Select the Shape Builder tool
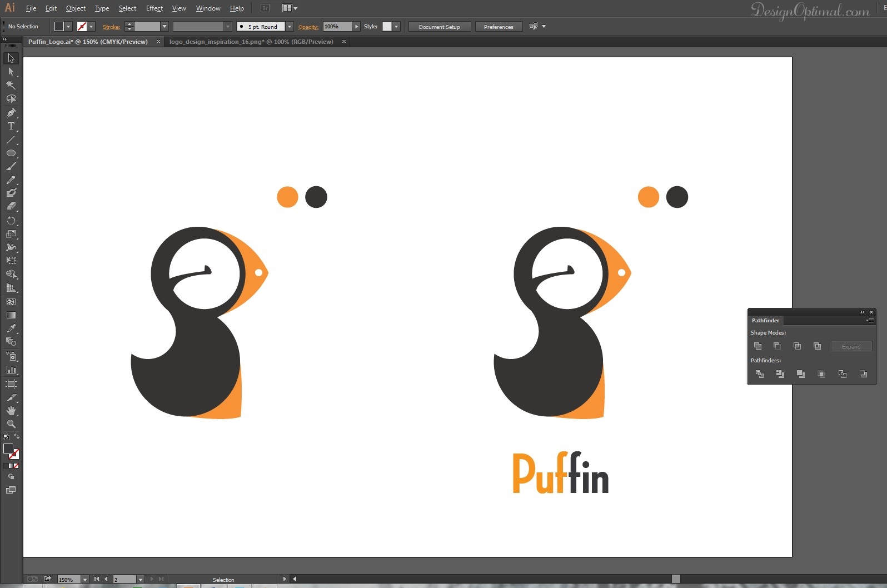This screenshot has height=588, width=887. coord(11,275)
